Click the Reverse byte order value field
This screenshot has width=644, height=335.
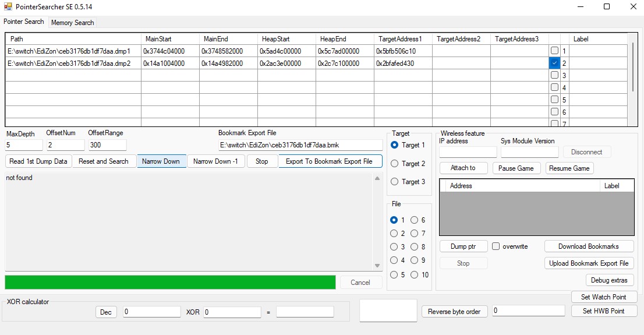click(x=529, y=311)
